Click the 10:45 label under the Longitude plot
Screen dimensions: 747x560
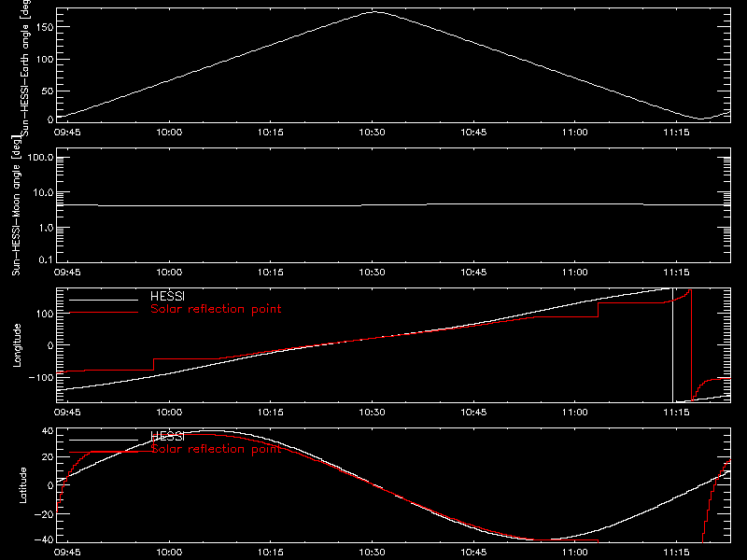click(x=473, y=413)
